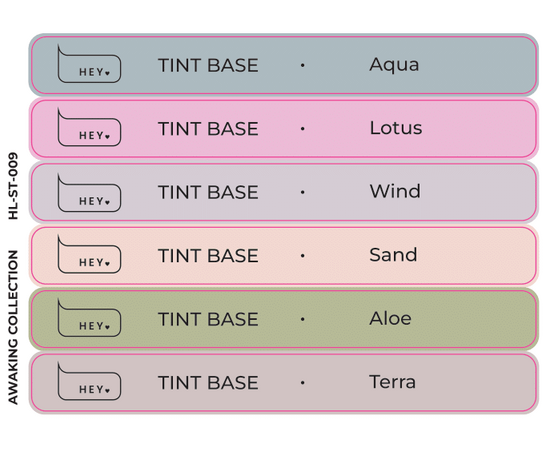The width and height of the screenshot is (550, 450).
Task: Select the Aqua color name
Action: [394, 65]
